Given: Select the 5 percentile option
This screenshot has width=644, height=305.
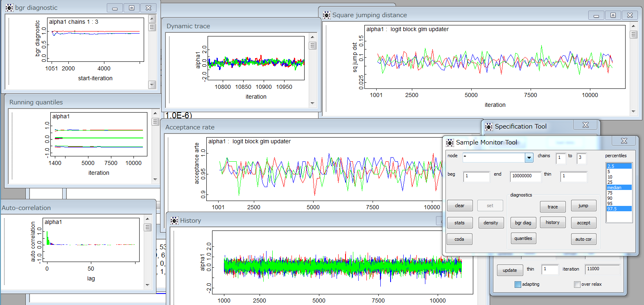Looking at the screenshot, I should [x=619, y=172].
